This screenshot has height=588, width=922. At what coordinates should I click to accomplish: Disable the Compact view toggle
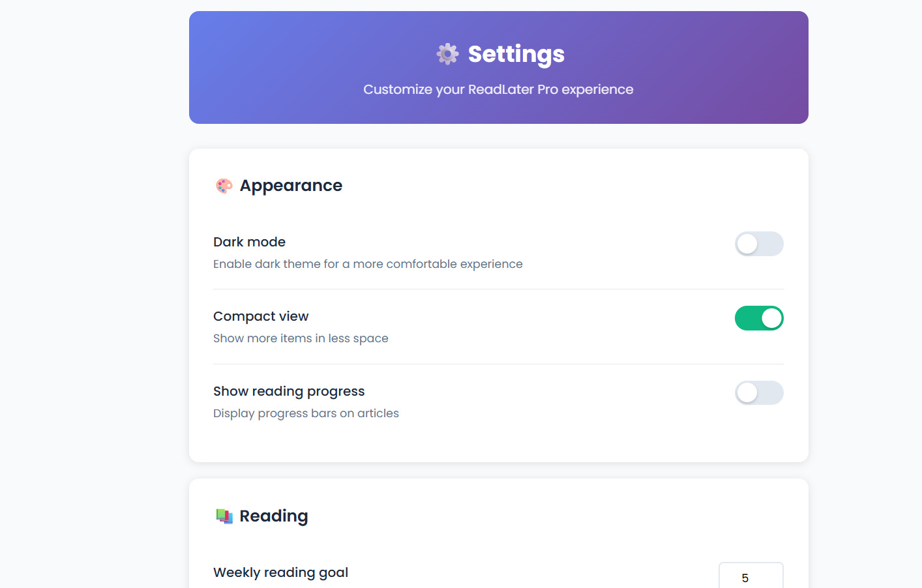759,318
